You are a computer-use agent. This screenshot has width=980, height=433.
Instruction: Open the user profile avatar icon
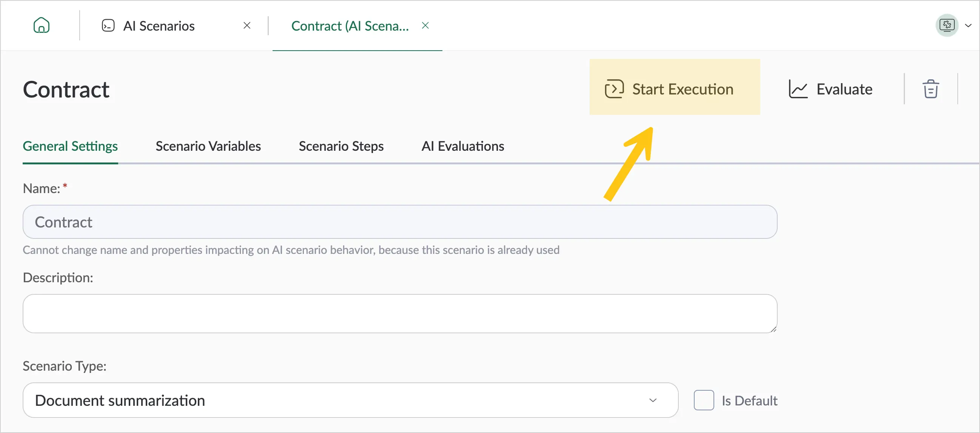[x=947, y=26]
